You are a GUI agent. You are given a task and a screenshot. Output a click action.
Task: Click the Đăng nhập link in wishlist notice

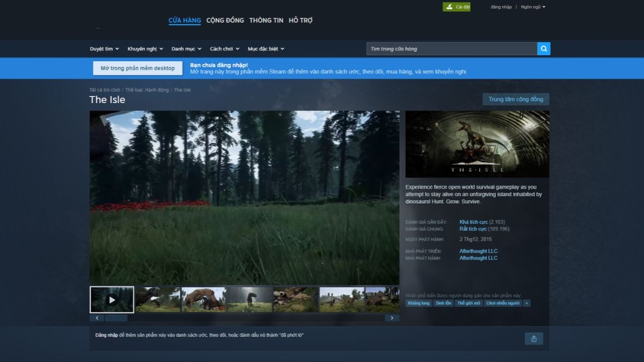tap(106, 335)
